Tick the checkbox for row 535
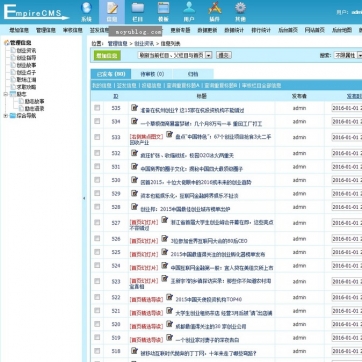The image size is (362, 362). click(x=97, y=108)
